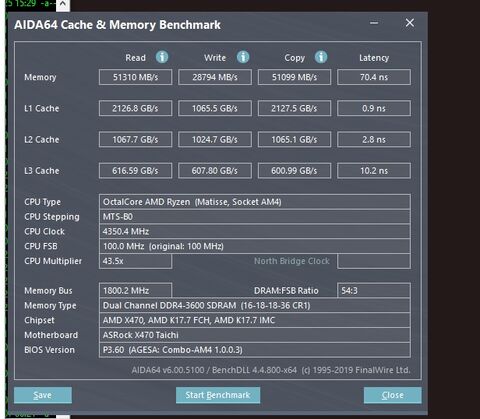Image resolution: width=480 pixels, height=419 pixels.
Task: Save the benchmark results
Action: [x=43, y=395]
